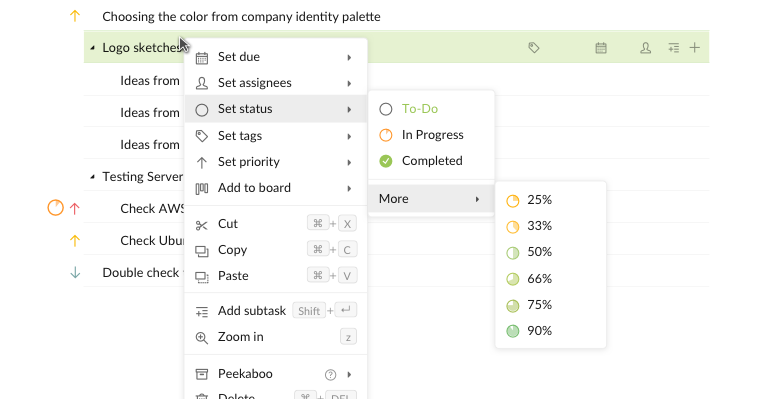Click the blue down priority arrow near Double check

pos(75,272)
